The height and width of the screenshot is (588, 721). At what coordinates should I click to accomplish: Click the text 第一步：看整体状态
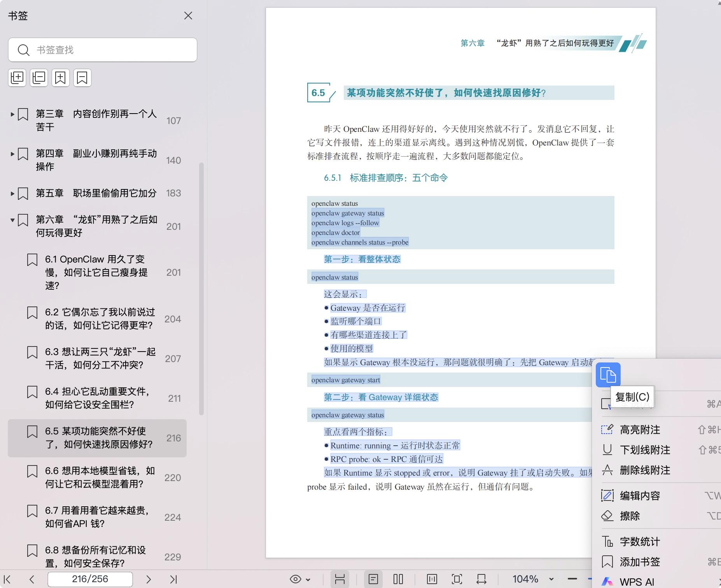pos(362,259)
